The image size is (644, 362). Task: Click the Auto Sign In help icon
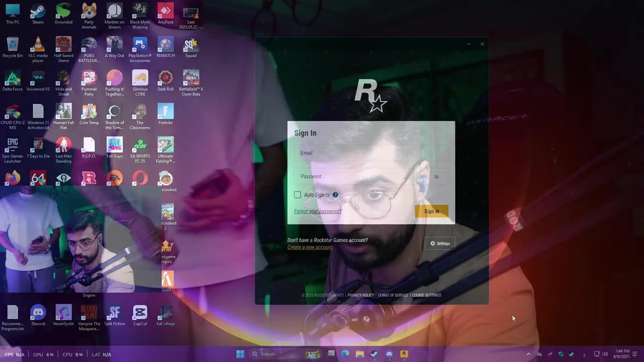(335, 195)
